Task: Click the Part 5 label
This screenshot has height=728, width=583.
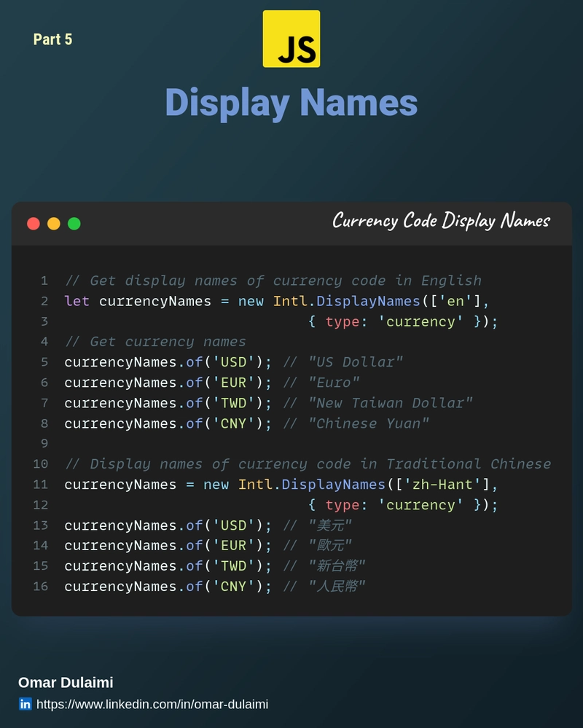Action: (x=52, y=39)
